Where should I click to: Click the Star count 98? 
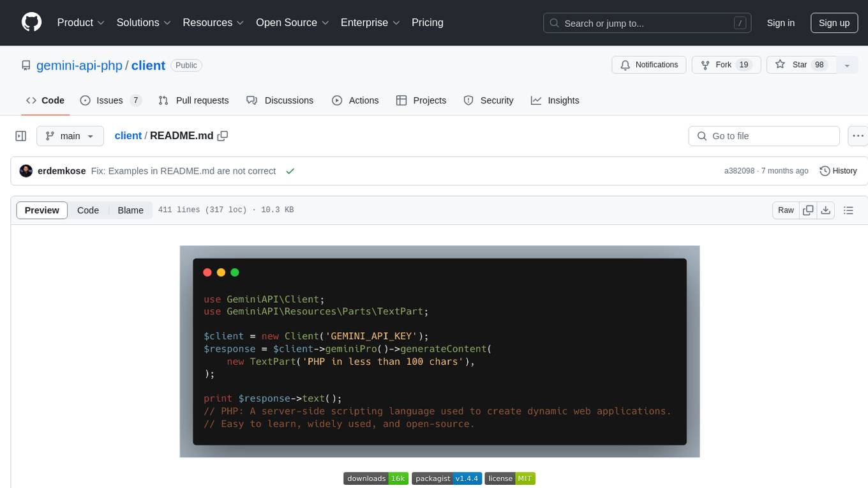[819, 65]
